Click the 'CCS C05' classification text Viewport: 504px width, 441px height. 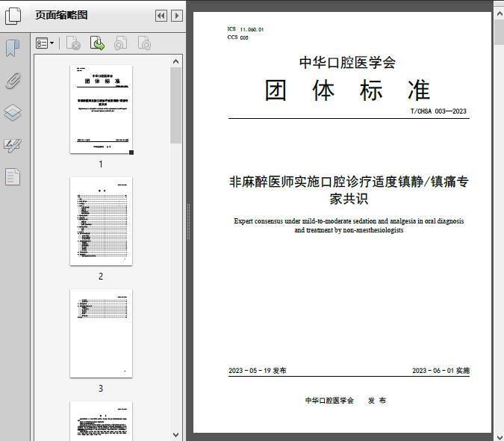(x=238, y=37)
